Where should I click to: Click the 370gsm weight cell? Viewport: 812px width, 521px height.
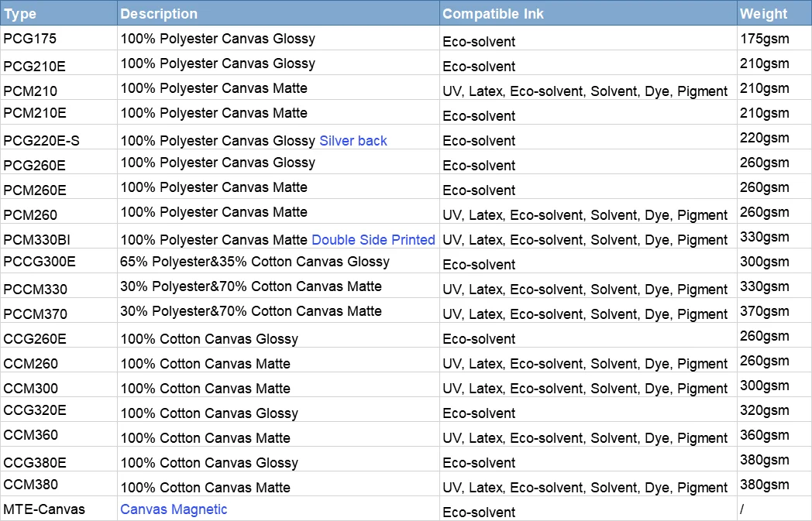tap(764, 311)
